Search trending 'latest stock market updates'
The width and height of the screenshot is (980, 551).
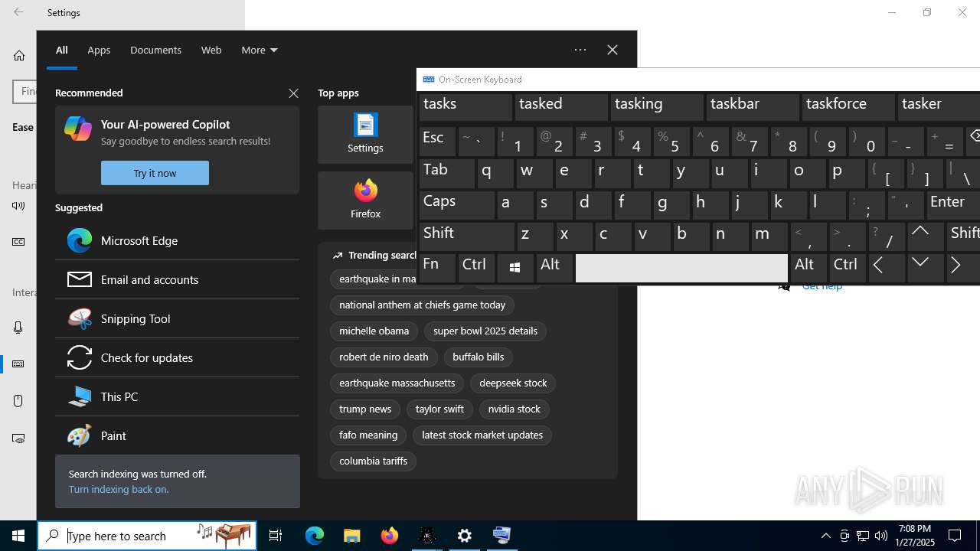[x=482, y=435]
